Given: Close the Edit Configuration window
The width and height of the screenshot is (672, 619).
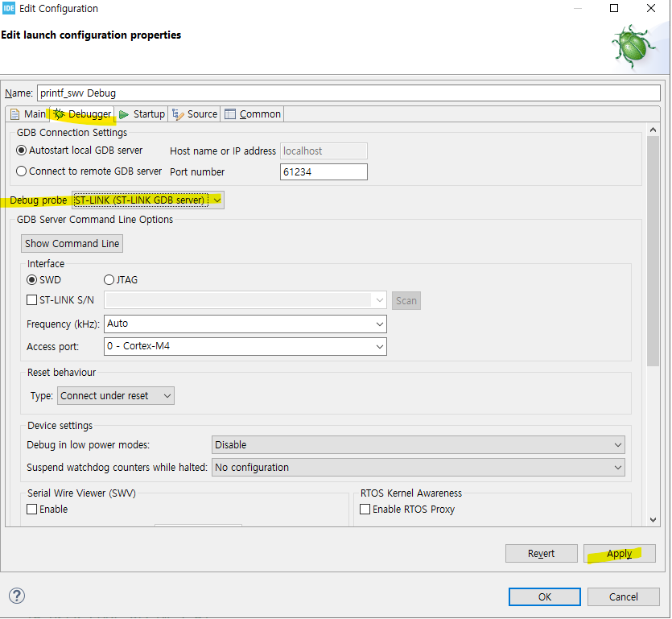Looking at the screenshot, I should pos(651,9).
